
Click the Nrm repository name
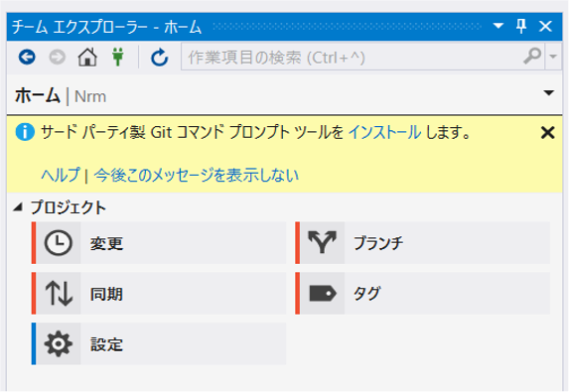pyautogui.click(x=90, y=97)
